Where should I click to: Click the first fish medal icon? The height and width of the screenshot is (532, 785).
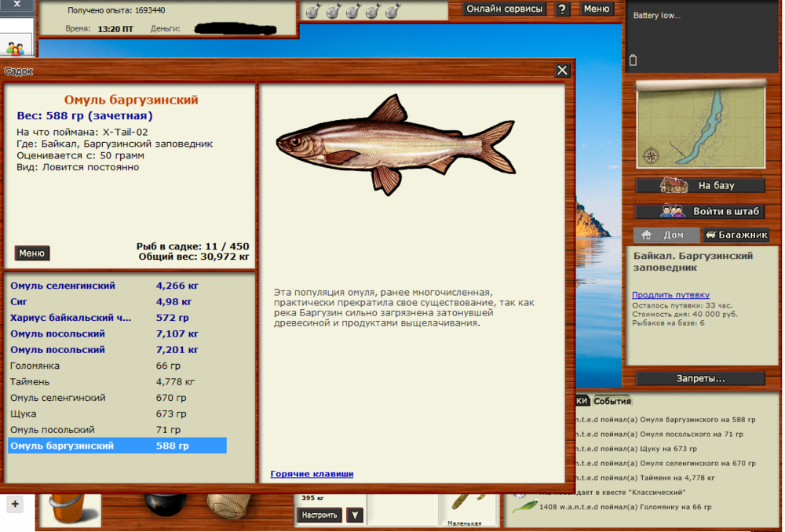tap(312, 12)
